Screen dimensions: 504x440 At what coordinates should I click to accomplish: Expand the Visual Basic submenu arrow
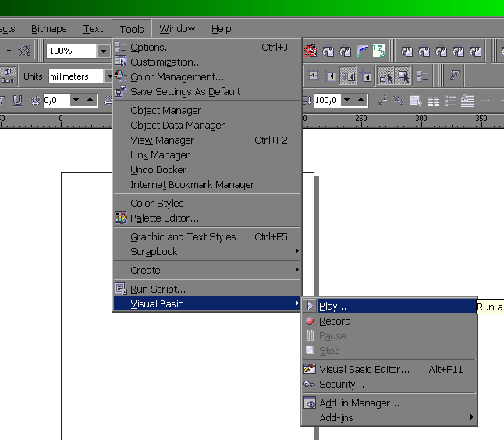[x=297, y=303]
